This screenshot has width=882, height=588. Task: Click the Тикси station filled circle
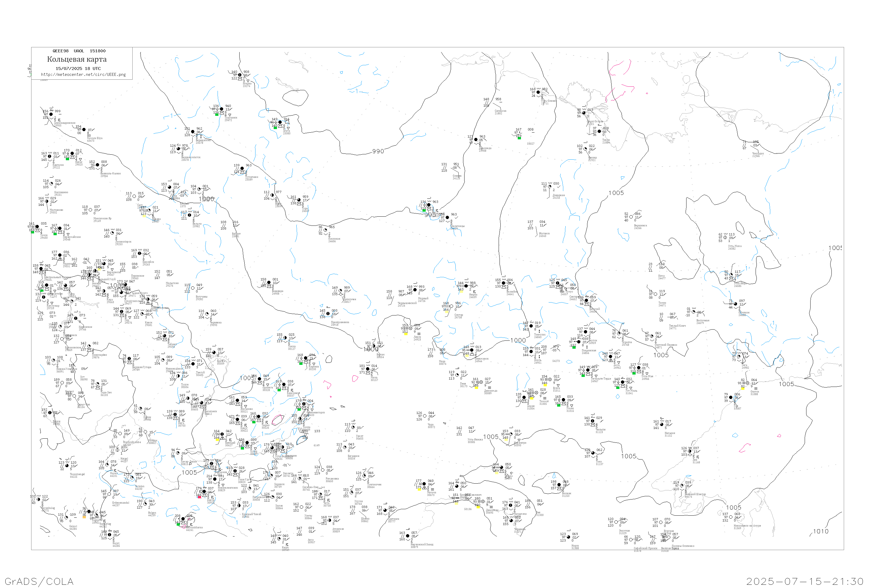click(599, 131)
